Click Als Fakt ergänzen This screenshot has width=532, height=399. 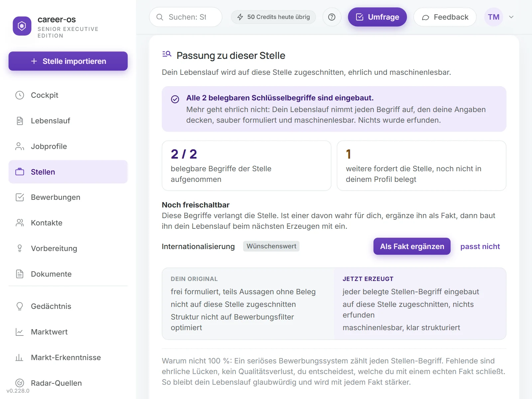click(412, 246)
